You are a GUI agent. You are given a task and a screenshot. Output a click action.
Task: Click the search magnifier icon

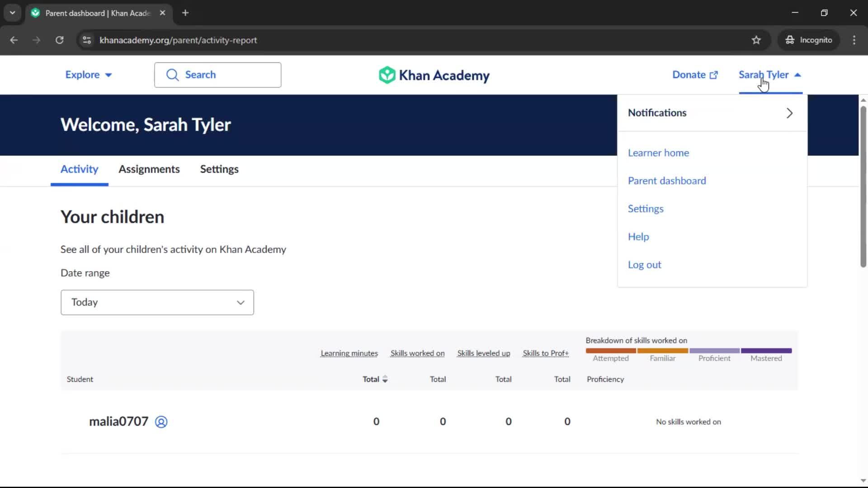tap(172, 75)
